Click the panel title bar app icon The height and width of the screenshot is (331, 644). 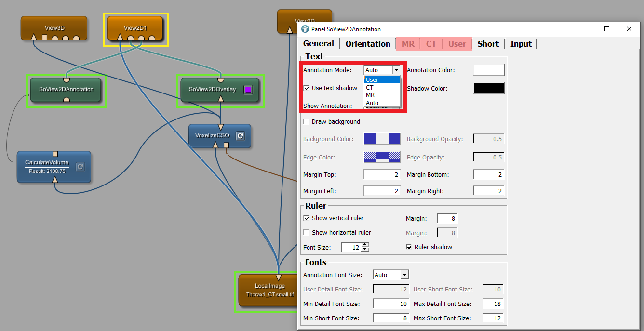(305, 29)
